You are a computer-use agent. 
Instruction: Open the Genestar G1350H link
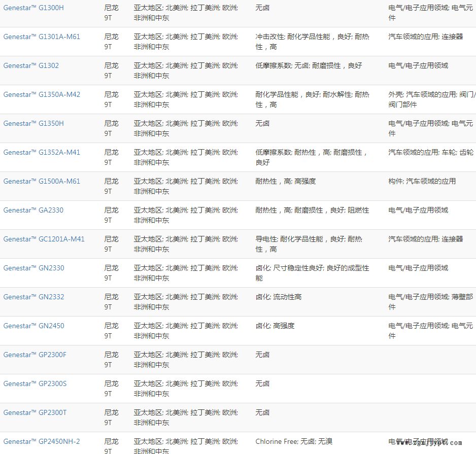[33, 124]
